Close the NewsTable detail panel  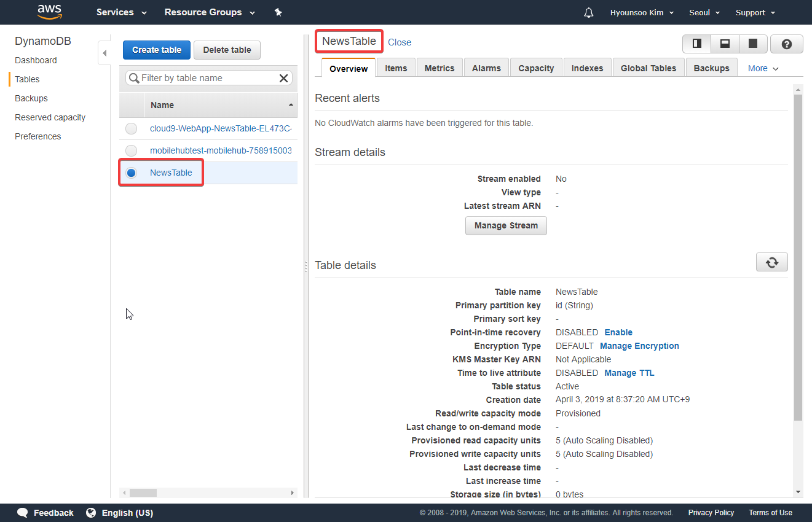click(400, 42)
